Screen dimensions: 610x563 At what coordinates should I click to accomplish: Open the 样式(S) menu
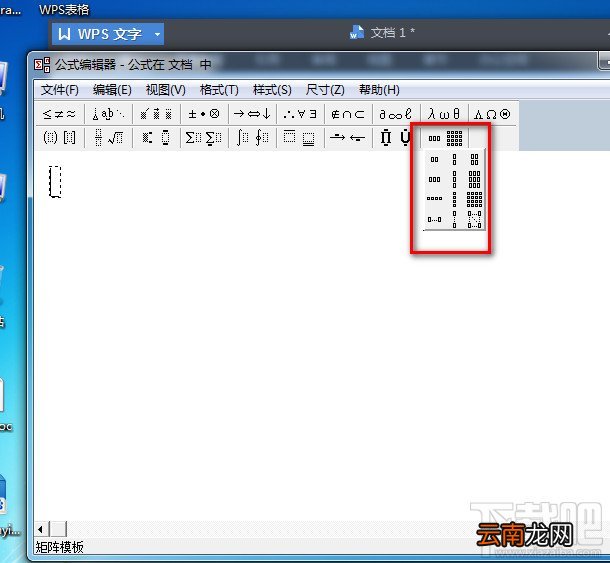pos(272,90)
